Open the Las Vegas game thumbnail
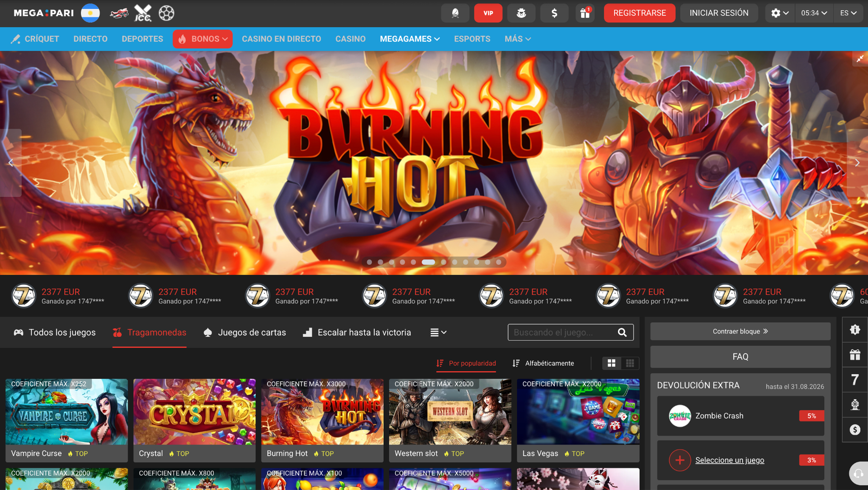The width and height of the screenshot is (868, 490). click(578, 412)
